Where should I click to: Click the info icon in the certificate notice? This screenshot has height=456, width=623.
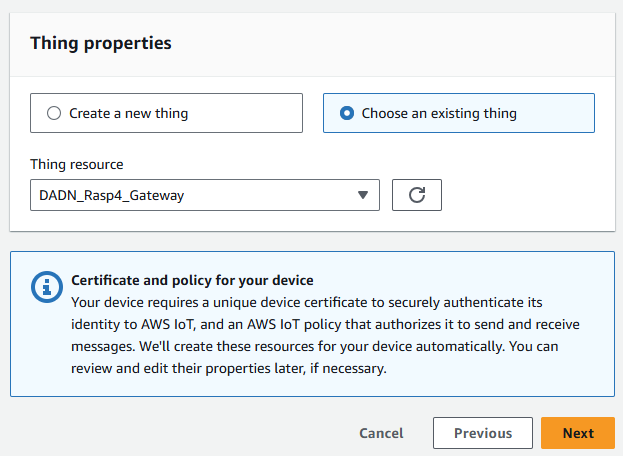click(x=46, y=287)
